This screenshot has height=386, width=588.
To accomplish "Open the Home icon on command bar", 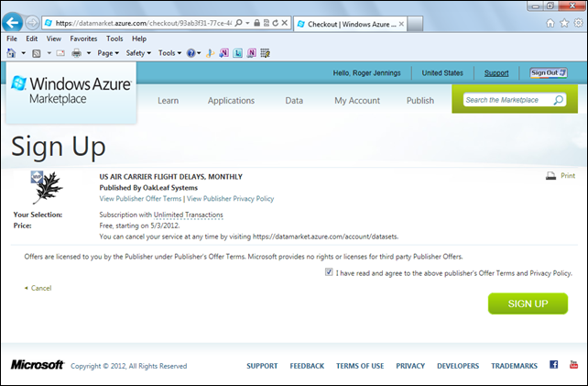I will click(x=11, y=53).
